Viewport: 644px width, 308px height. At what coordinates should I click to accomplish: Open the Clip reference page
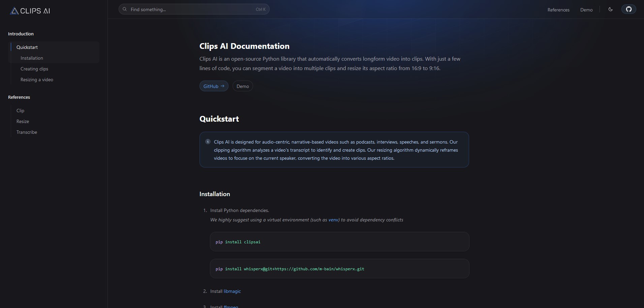click(20, 111)
